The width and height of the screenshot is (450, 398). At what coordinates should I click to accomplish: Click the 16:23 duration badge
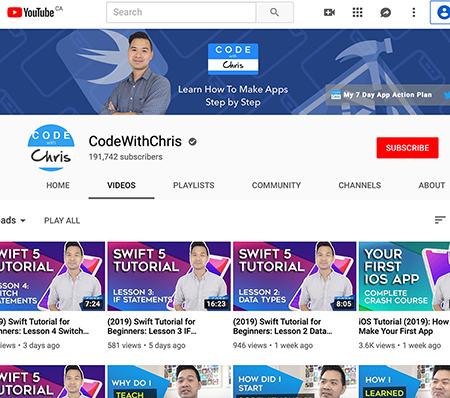click(x=216, y=304)
